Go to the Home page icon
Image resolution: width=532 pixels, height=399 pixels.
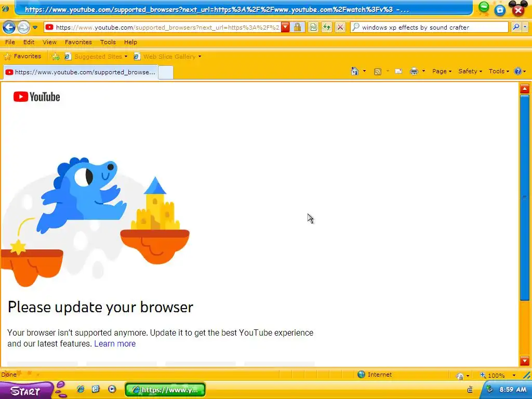[355, 71]
